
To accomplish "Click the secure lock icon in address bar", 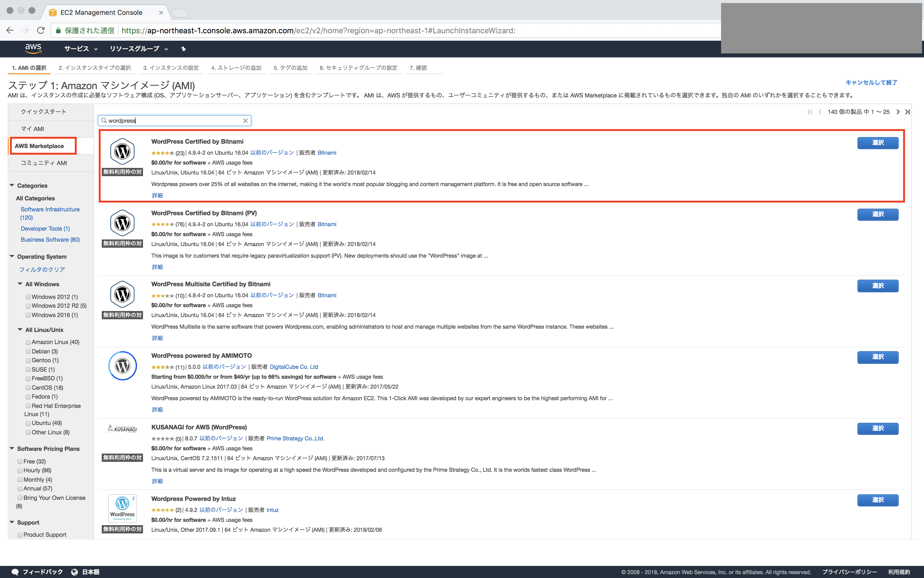I will tap(58, 31).
